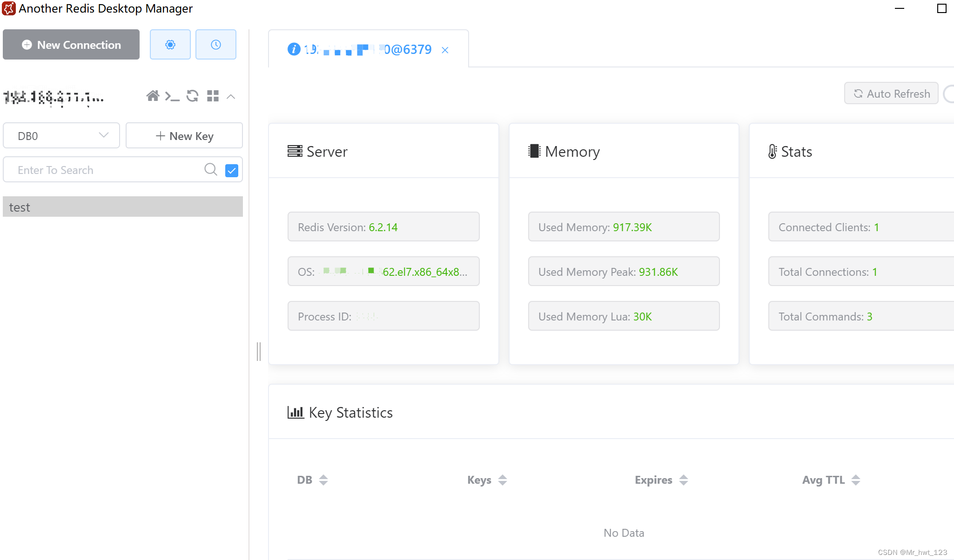Toggle the Auto Refresh switch

coord(948,93)
